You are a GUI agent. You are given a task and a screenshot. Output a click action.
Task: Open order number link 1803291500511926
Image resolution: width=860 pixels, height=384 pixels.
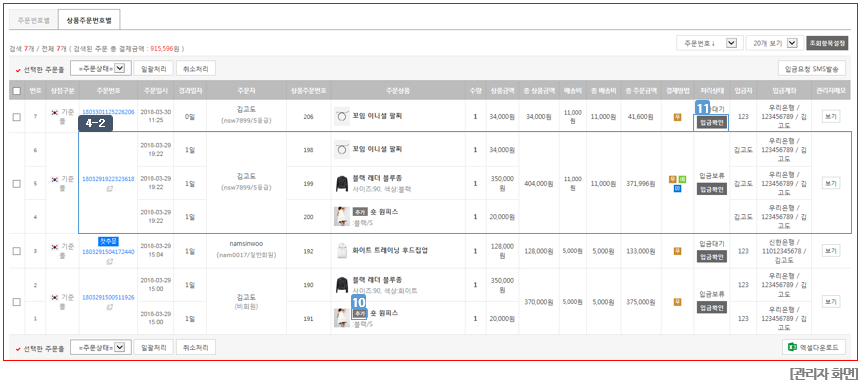108,297
